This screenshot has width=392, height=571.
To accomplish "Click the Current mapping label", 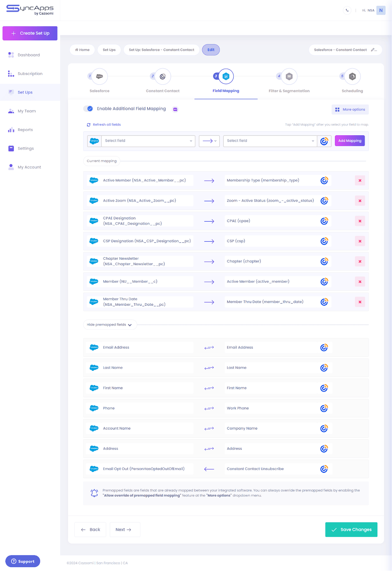I will click(102, 161).
